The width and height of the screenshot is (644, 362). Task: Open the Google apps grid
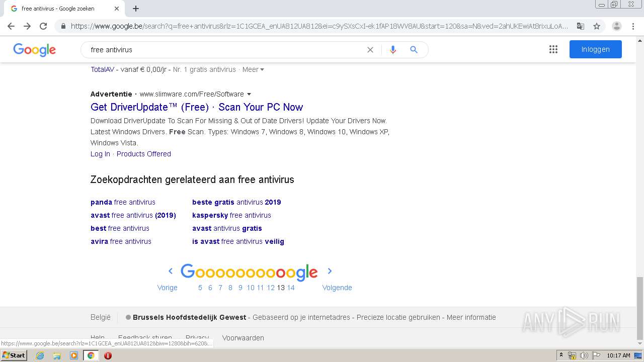point(553,49)
